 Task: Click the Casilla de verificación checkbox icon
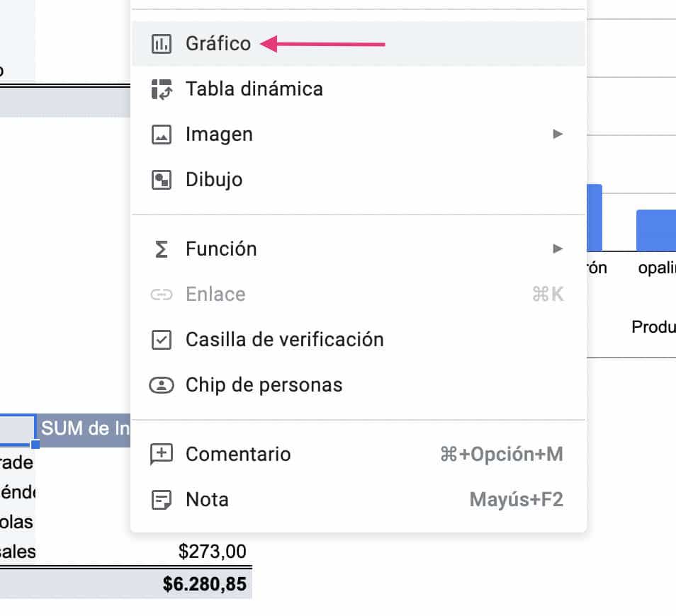tap(162, 340)
